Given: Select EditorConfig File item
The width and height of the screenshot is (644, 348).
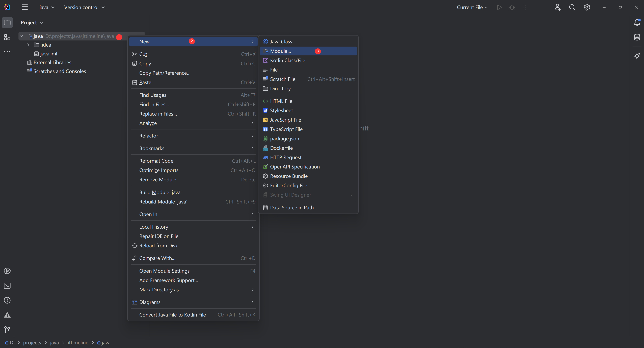Looking at the screenshot, I should click(308, 186).
